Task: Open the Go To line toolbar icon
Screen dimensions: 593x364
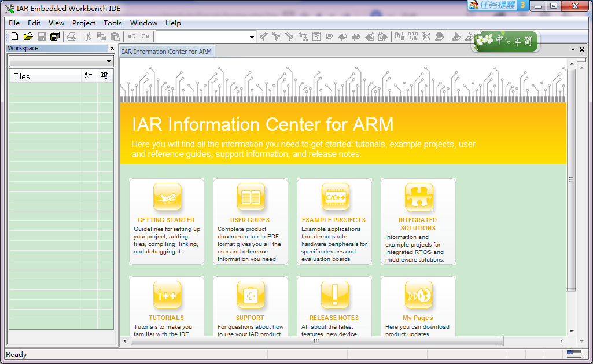Action: [x=316, y=36]
